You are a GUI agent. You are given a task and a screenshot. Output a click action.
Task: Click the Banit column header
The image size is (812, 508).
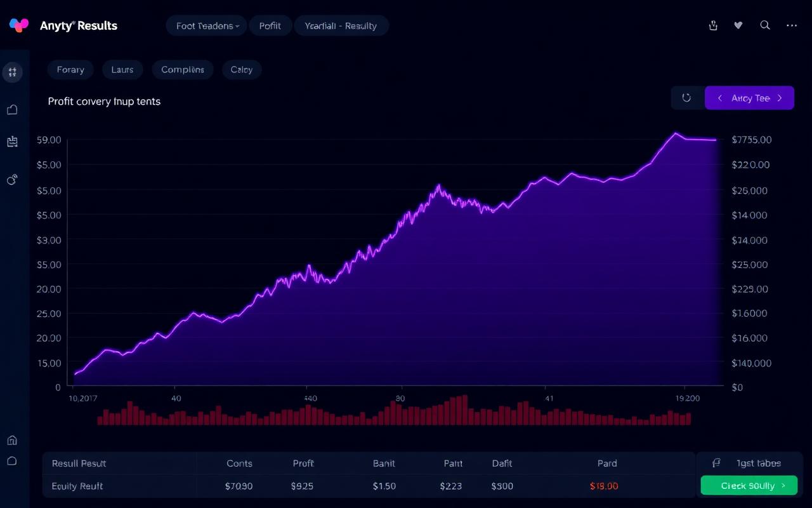coord(384,464)
